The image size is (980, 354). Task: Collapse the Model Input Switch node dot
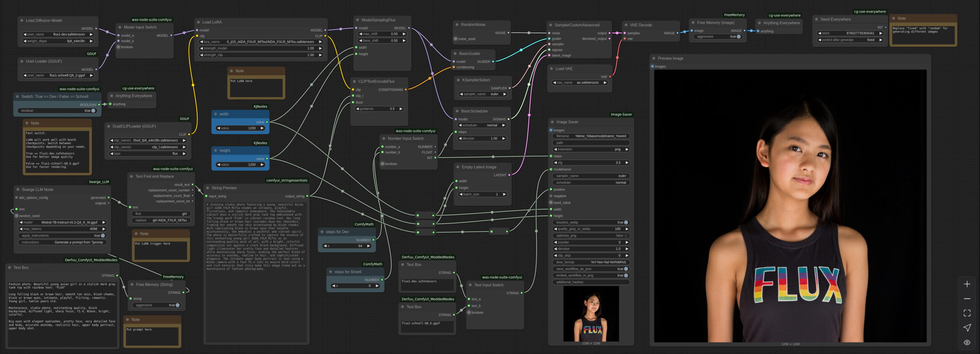pyautogui.click(x=120, y=27)
